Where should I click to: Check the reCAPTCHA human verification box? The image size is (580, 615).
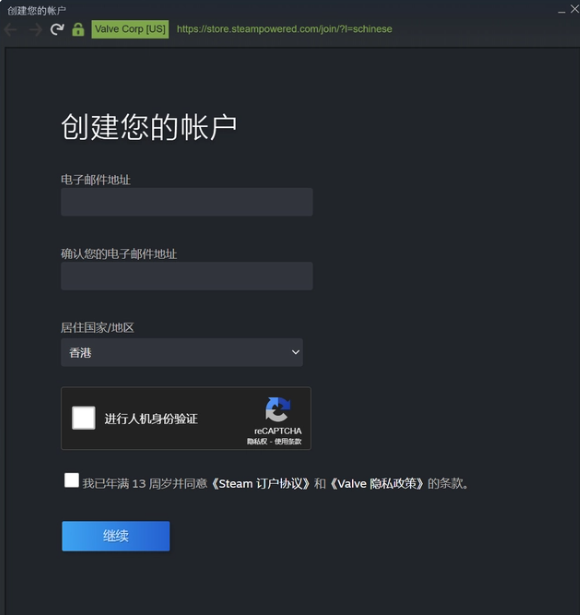click(84, 418)
